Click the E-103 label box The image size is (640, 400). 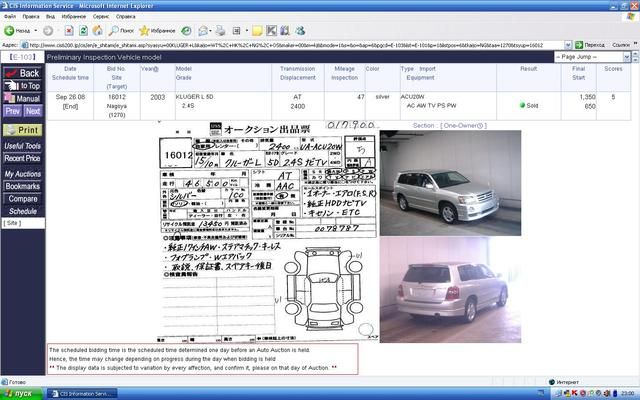pos(23,57)
